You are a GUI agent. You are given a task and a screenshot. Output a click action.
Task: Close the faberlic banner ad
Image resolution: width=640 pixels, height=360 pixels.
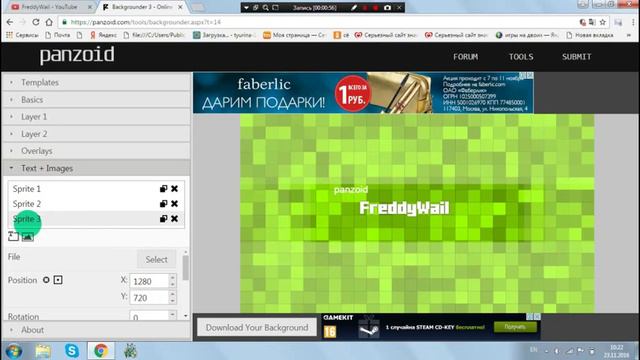529,76
